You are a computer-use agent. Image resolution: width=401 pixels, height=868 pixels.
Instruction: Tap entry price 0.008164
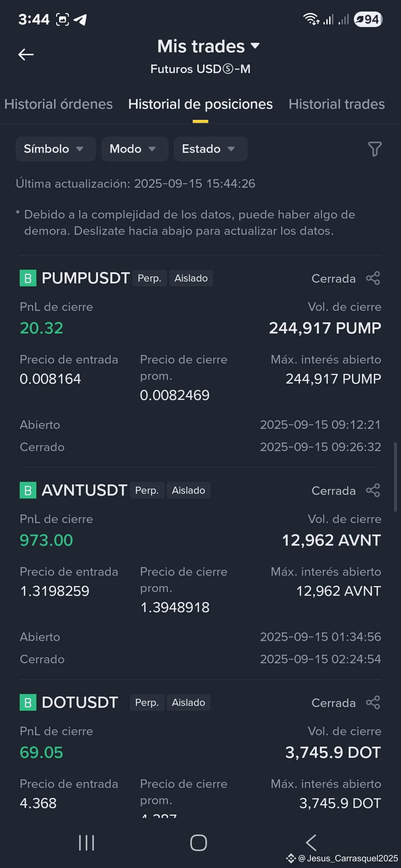50,379
